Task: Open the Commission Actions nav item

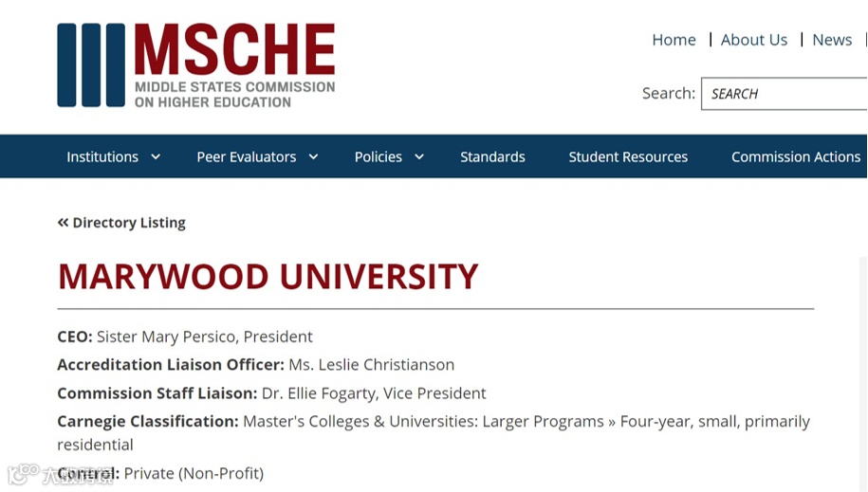Action: (795, 157)
